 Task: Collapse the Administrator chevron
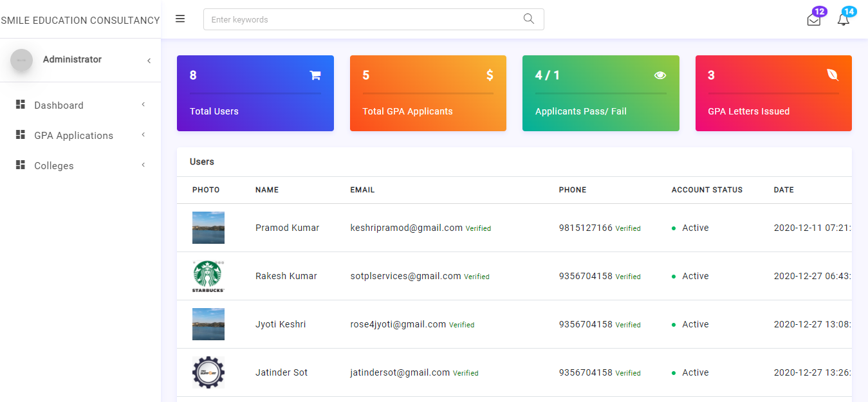click(x=149, y=60)
